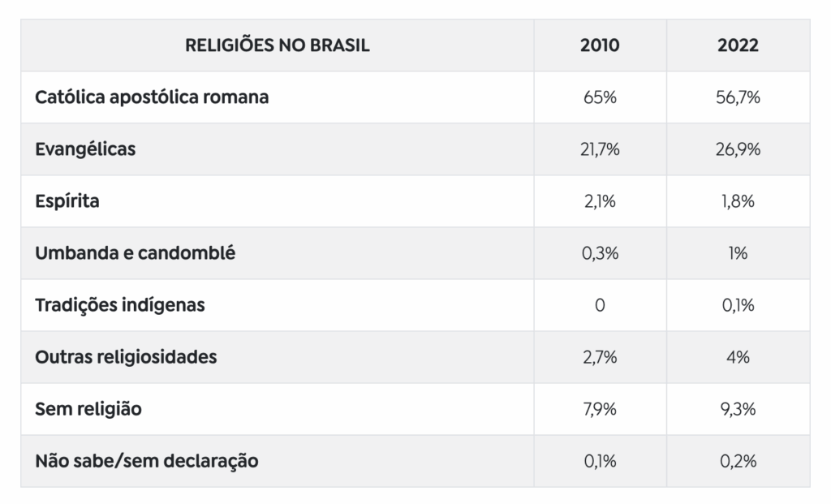Screen dimensions: 831x504
Task: Click the 'Tradições indígenas' row label
Action: tap(120, 305)
